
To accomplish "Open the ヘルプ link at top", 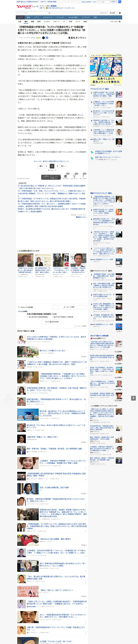I will (x=94, y=2).
